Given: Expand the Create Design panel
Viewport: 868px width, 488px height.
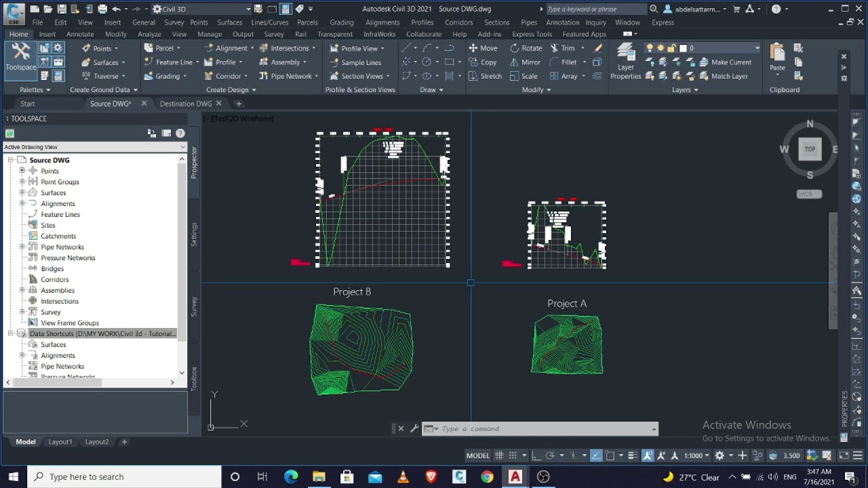Looking at the screenshot, I should click(231, 89).
